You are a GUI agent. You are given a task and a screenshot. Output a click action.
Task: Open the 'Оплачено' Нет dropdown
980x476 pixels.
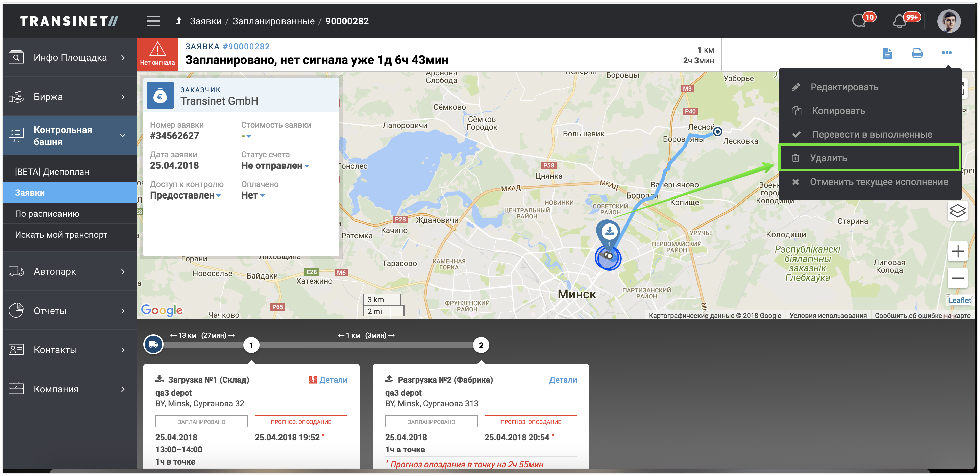(x=253, y=195)
